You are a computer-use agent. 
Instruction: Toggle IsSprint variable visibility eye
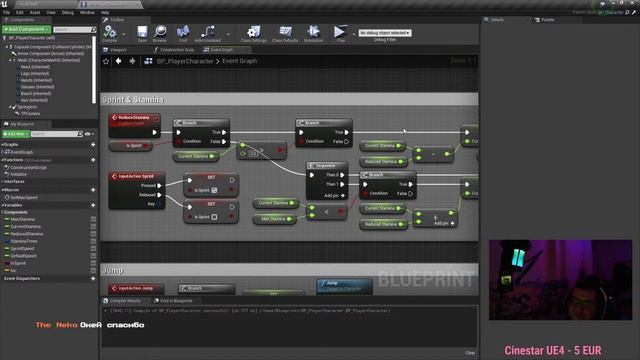click(93, 263)
